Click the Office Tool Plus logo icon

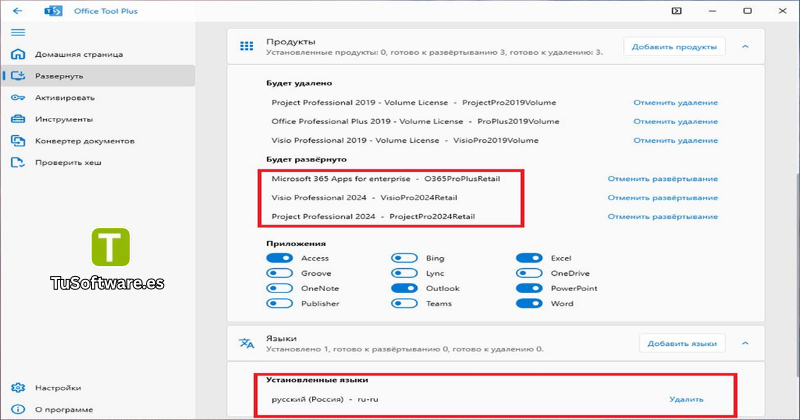(x=53, y=11)
